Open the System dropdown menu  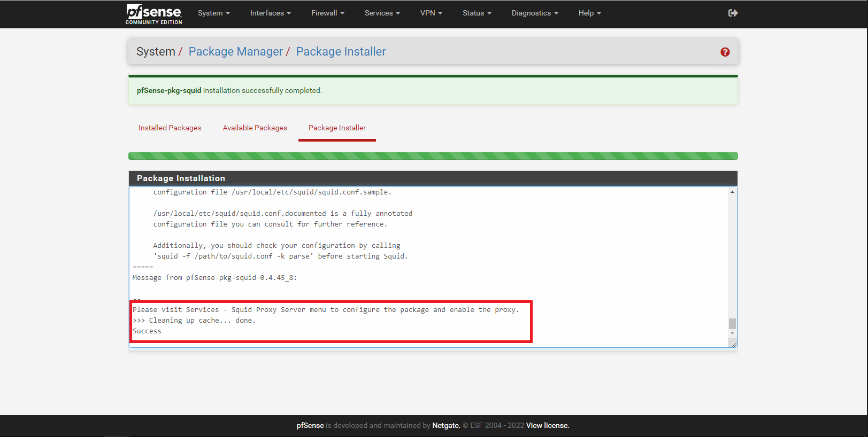213,13
